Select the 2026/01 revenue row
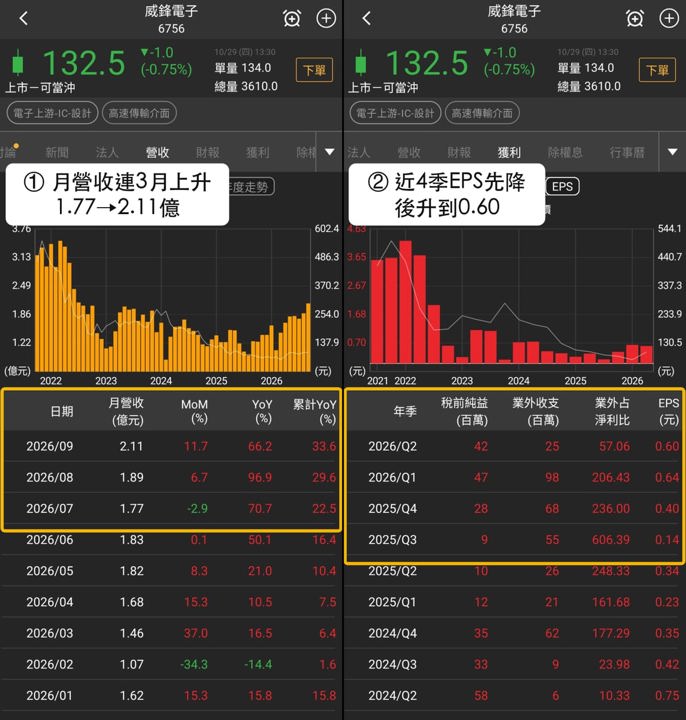 click(171, 696)
